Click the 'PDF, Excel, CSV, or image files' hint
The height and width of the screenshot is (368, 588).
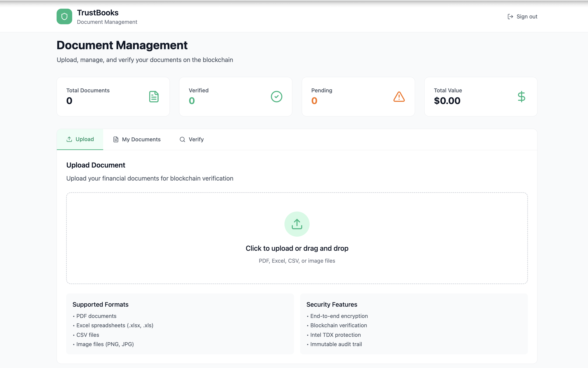point(297,261)
